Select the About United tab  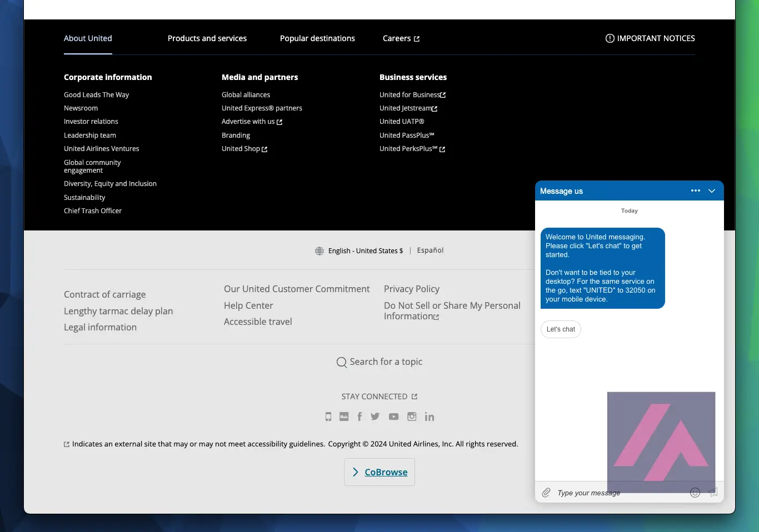(x=88, y=38)
